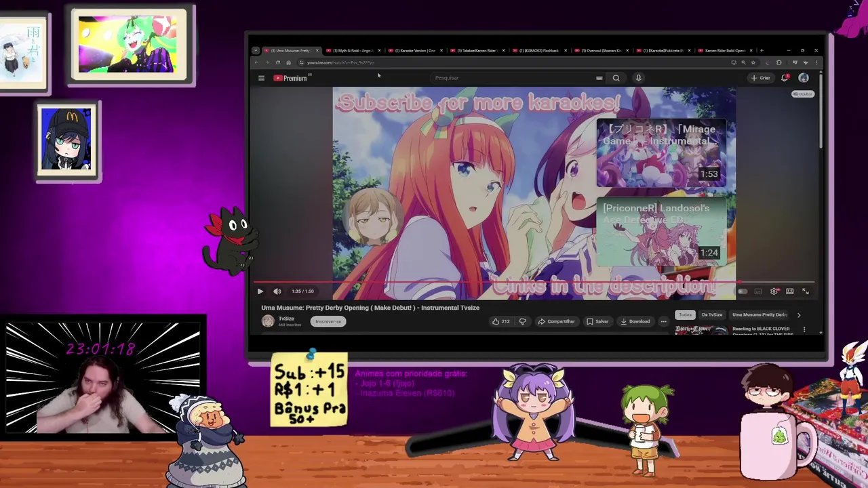This screenshot has height=488, width=868.
Task: Open YouTube notifications bell
Action: coord(785,78)
